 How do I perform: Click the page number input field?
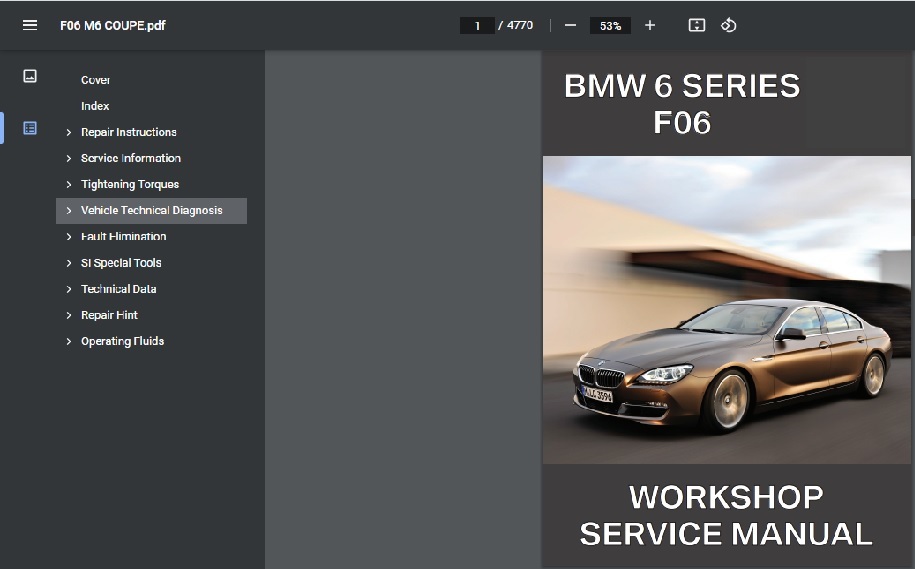pos(477,26)
